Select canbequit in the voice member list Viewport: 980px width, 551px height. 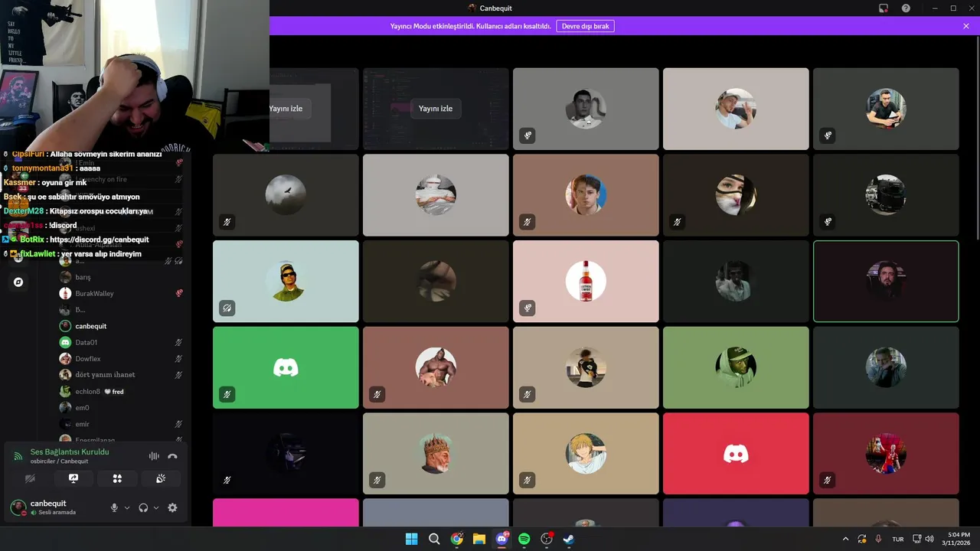[x=122, y=326]
